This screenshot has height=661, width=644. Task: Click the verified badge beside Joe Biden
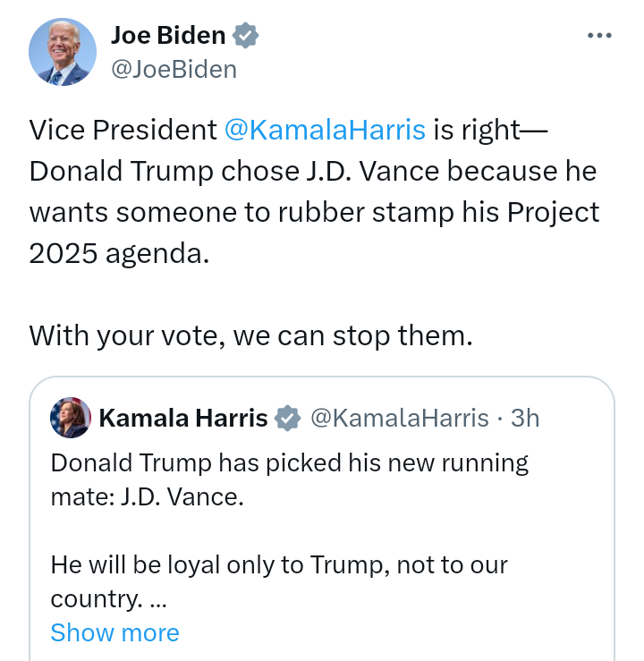246,37
